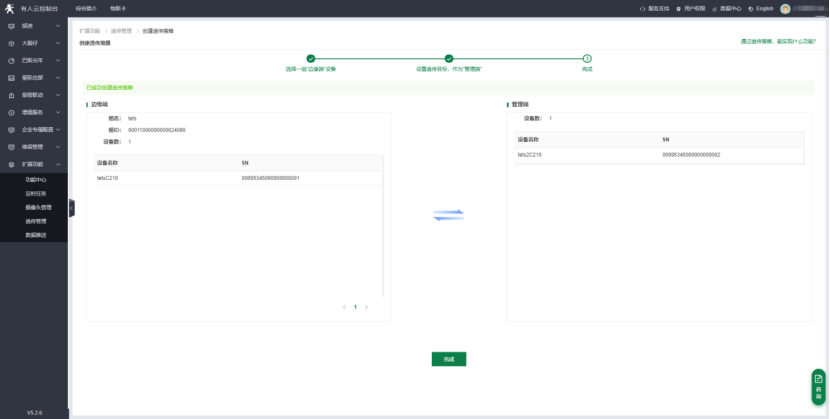Click the 服务支持 headset icon

pyautogui.click(x=643, y=8)
